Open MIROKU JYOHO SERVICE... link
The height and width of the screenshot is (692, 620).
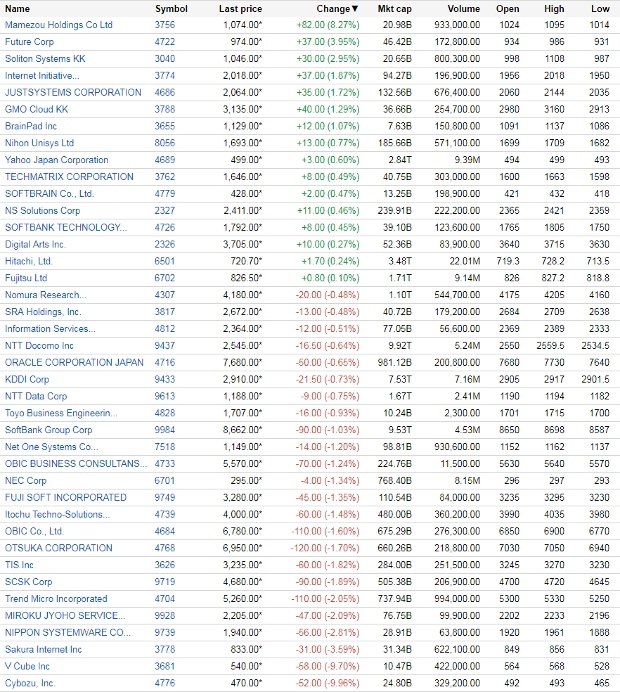[65, 616]
